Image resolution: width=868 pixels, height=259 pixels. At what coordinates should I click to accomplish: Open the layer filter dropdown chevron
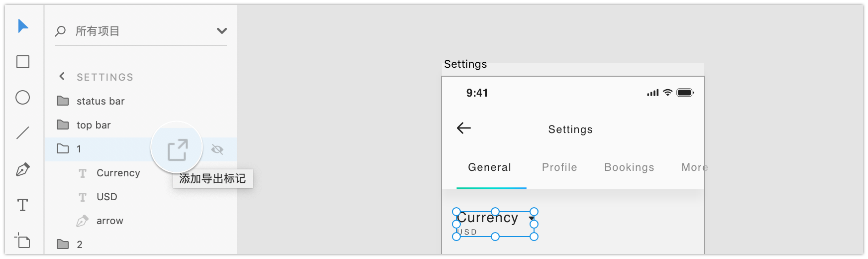tap(222, 31)
